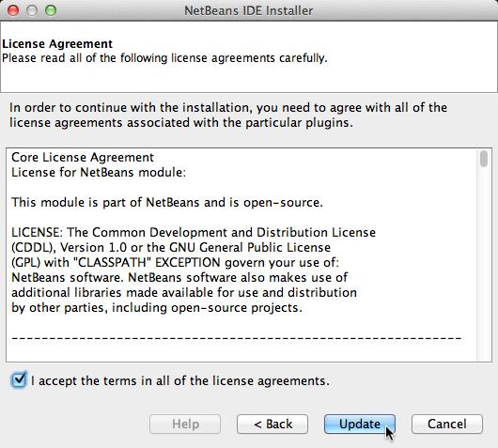
Task: Click the 'License for NetBeans module:' line
Action: click(x=99, y=173)
